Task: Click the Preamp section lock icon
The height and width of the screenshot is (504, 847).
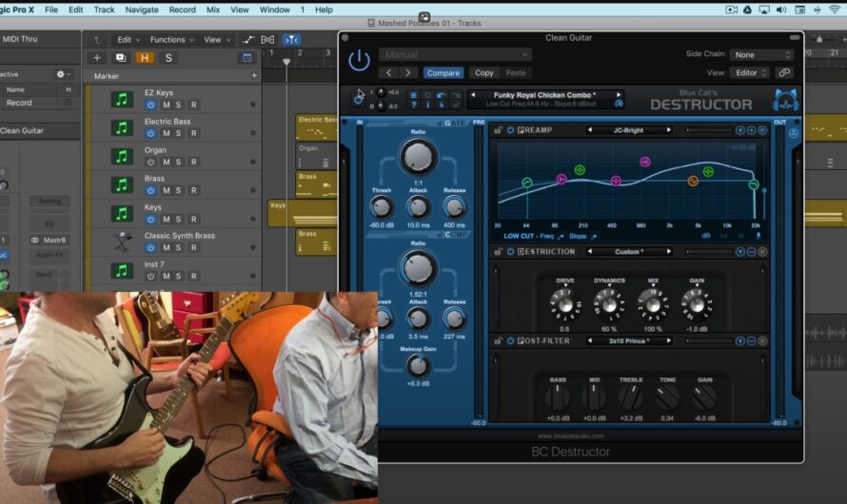Action: point(499,130)
